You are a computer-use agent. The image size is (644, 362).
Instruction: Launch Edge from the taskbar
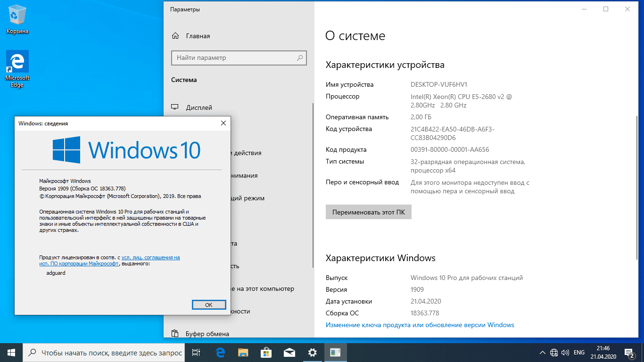point(220,352)
